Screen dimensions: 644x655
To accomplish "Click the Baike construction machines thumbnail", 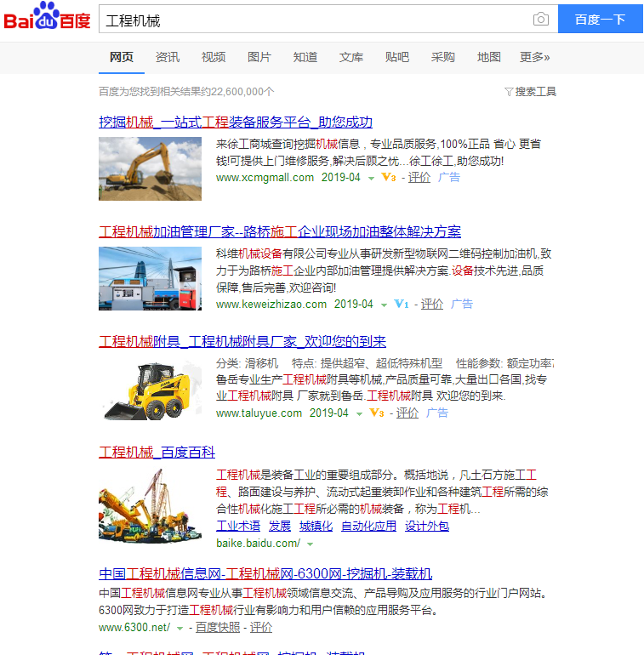I will [150, 506].
